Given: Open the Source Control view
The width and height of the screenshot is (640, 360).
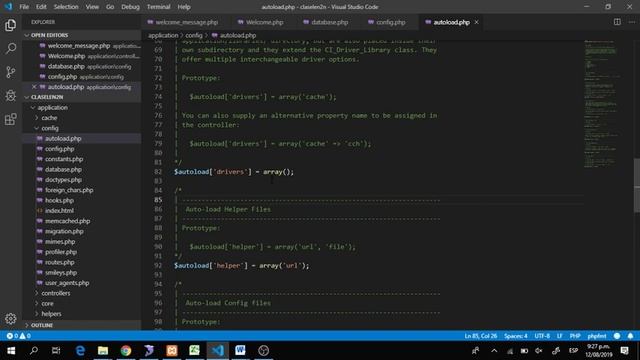Looking at the screenshot, I should click(x=11, y=72).
